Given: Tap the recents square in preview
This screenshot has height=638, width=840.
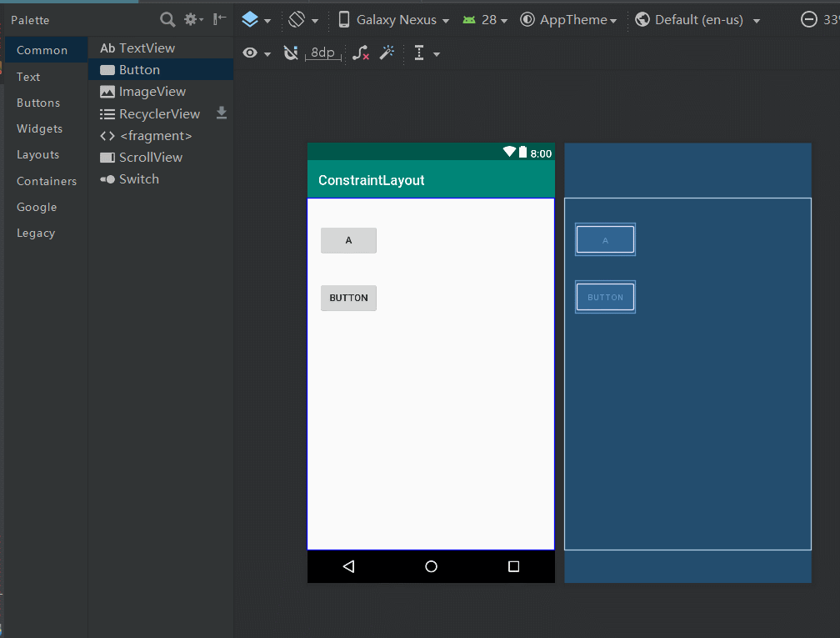Looking at the screenshot, I should pyautogui.click(x=513, y=566).
